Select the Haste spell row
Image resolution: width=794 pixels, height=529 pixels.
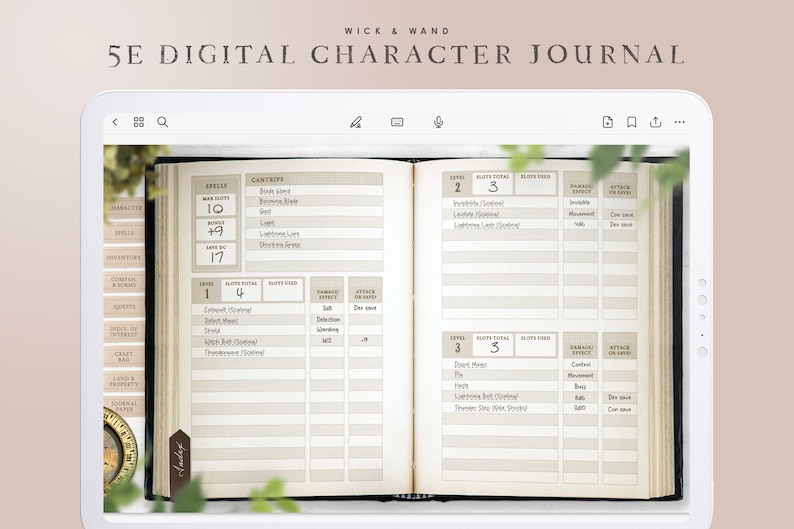500,386
